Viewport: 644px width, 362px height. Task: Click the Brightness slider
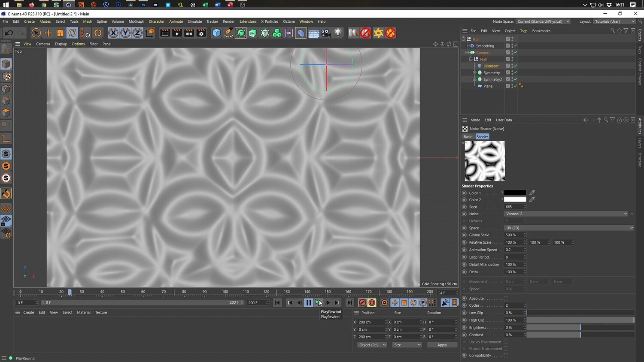click(x=580, y=328)
